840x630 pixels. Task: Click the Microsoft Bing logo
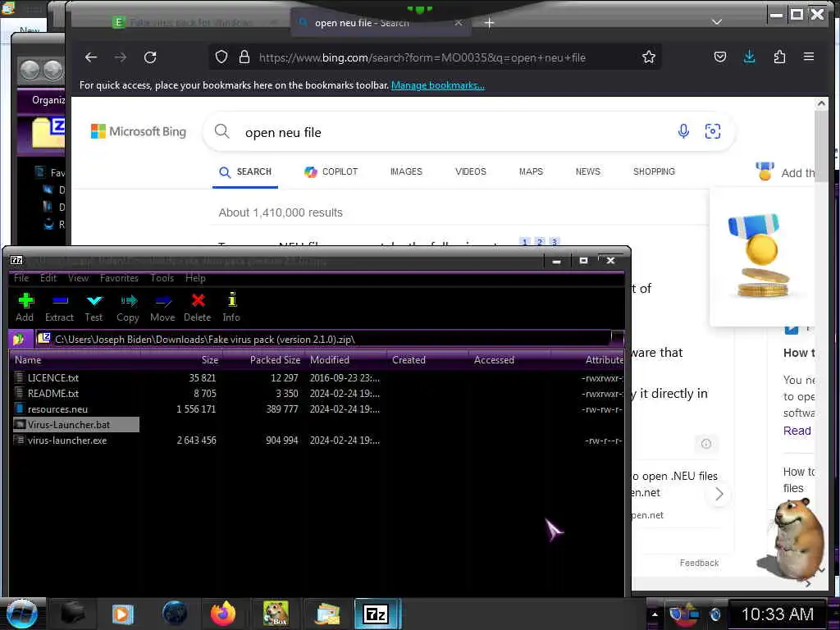tap(139, 131)
